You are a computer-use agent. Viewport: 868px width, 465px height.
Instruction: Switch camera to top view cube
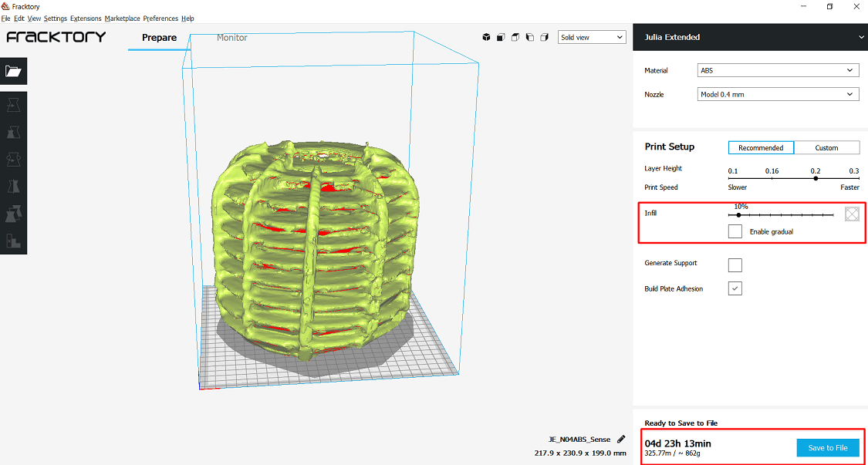pos(515,38)
